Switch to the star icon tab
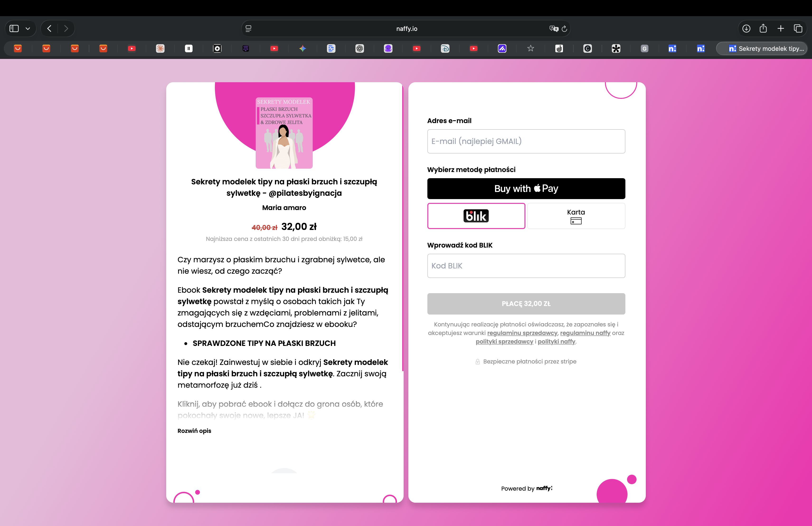This screenshot has width=812, height=526. pyautogui.click(x=530, y=48)
